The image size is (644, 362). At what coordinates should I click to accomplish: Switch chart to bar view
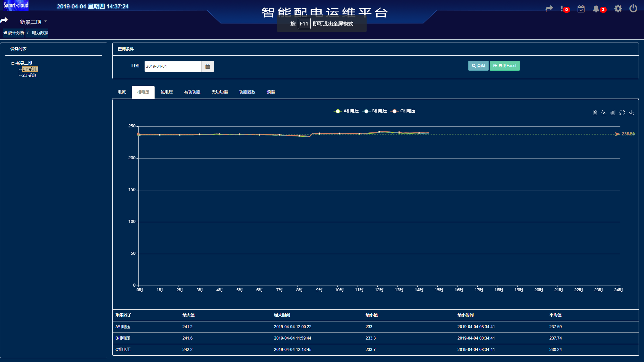coord(613,113)
